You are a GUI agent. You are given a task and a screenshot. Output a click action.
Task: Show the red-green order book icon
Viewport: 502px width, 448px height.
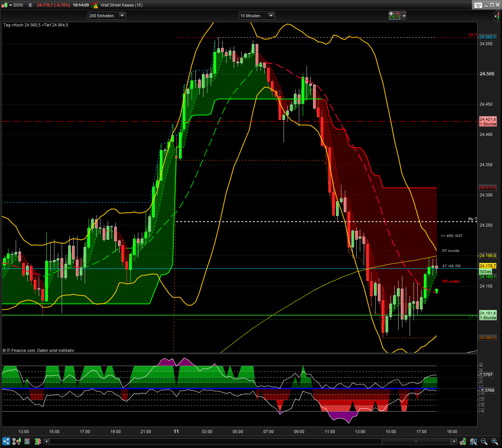[38, 441]
